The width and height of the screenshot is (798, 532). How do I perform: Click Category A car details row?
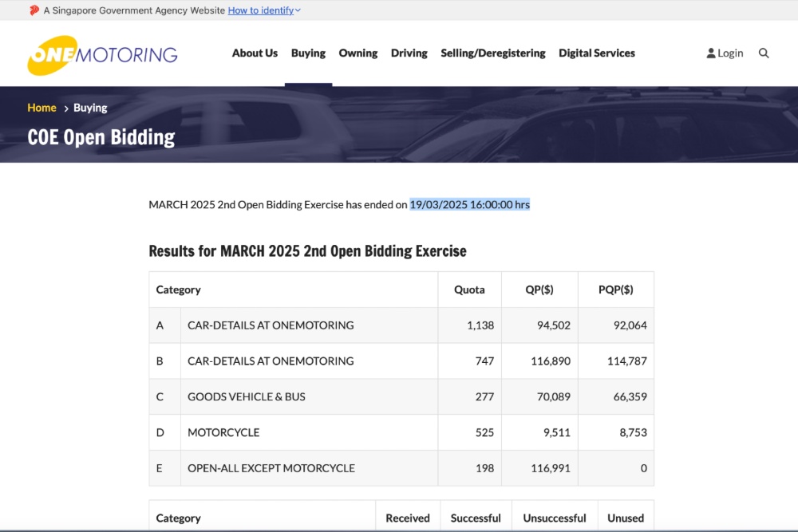pos(271,325)
